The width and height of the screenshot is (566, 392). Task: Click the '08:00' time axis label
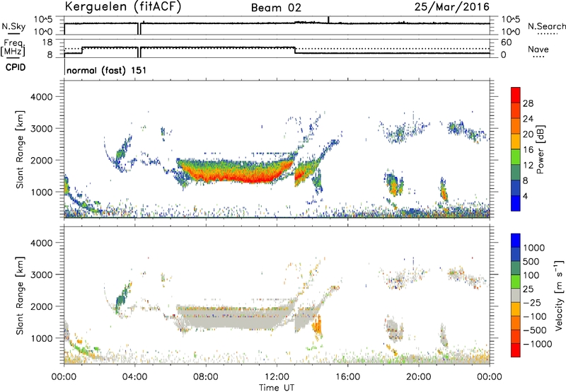[x=206, y=377]
